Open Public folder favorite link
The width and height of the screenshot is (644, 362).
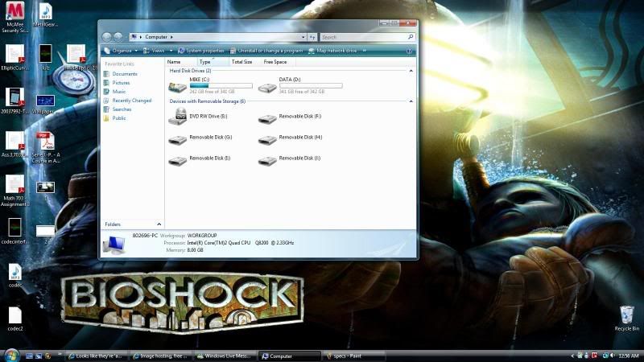coord(114,118)
